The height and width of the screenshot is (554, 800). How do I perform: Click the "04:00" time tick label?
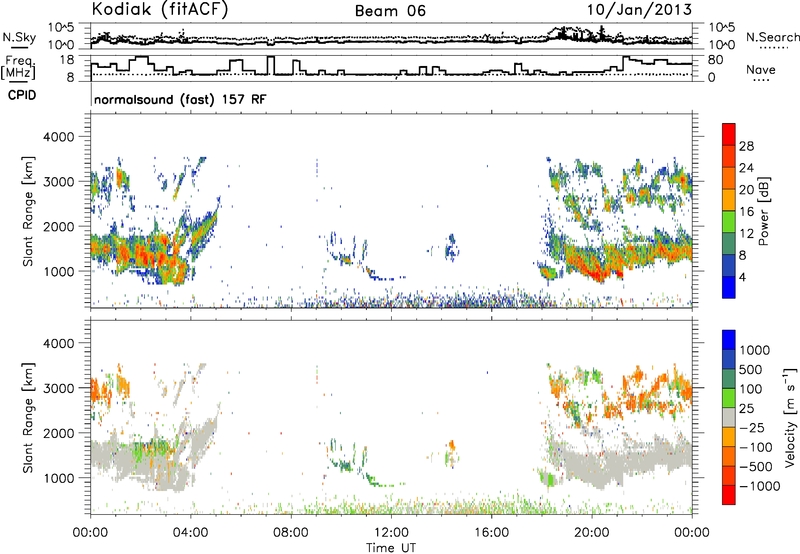(190, 533)
